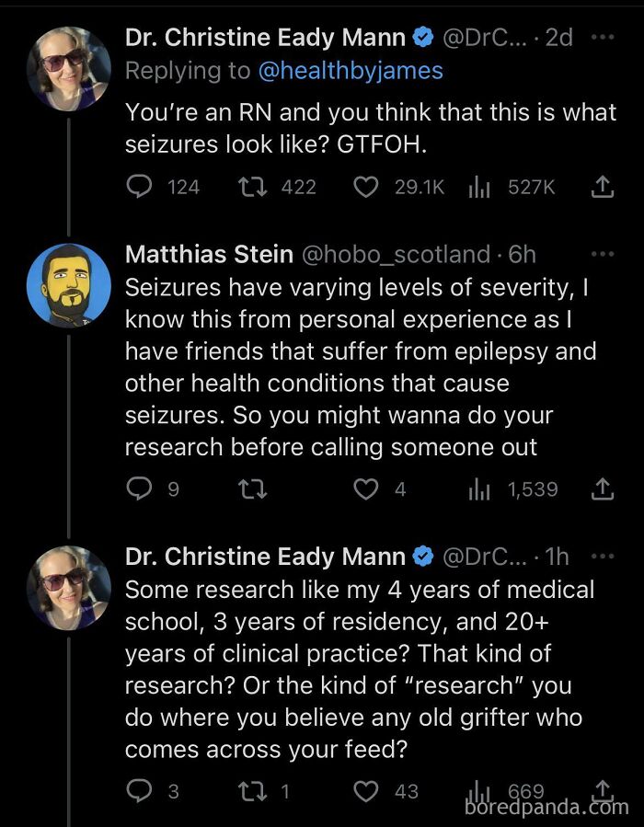Open Matthias Stein's cartoon profile avatar
The width and height of the screenshot is (644, 827).
pyautogui.click(x=69, y=285)
